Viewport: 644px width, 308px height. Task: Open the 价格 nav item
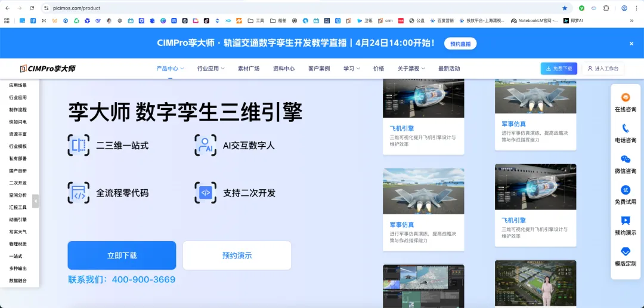pos(379,69)
